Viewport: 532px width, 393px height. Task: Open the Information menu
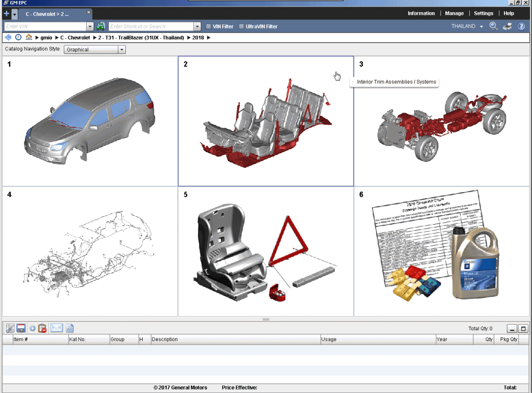coord(421,13)
